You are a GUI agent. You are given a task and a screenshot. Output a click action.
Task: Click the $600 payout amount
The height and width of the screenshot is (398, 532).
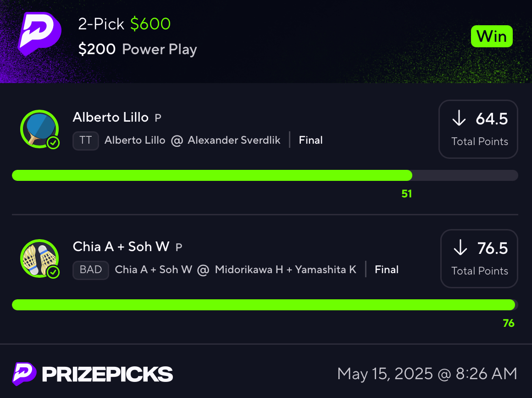(150, 24)
